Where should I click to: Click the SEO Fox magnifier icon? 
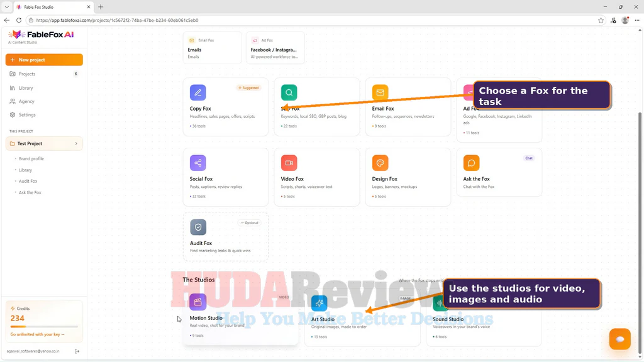click(x=289, y=92)
